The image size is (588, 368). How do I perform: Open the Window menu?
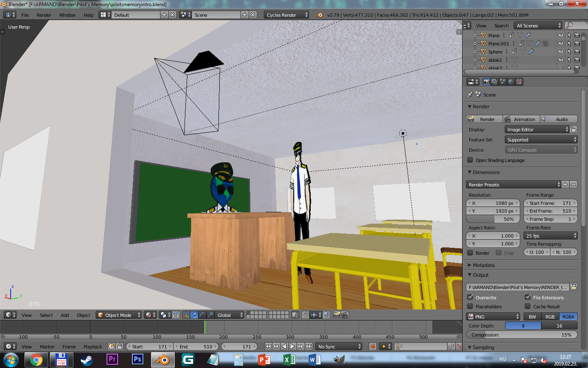pos(67,15)
